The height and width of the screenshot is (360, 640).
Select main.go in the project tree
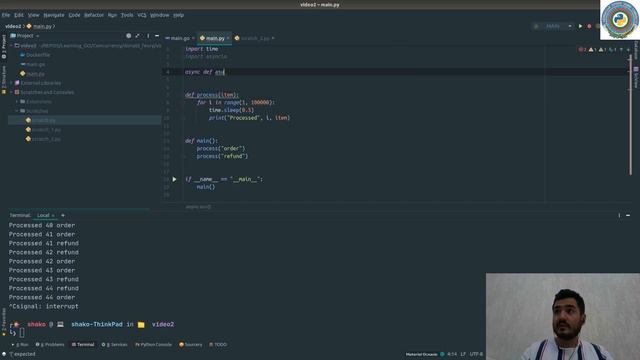[33, 64]
